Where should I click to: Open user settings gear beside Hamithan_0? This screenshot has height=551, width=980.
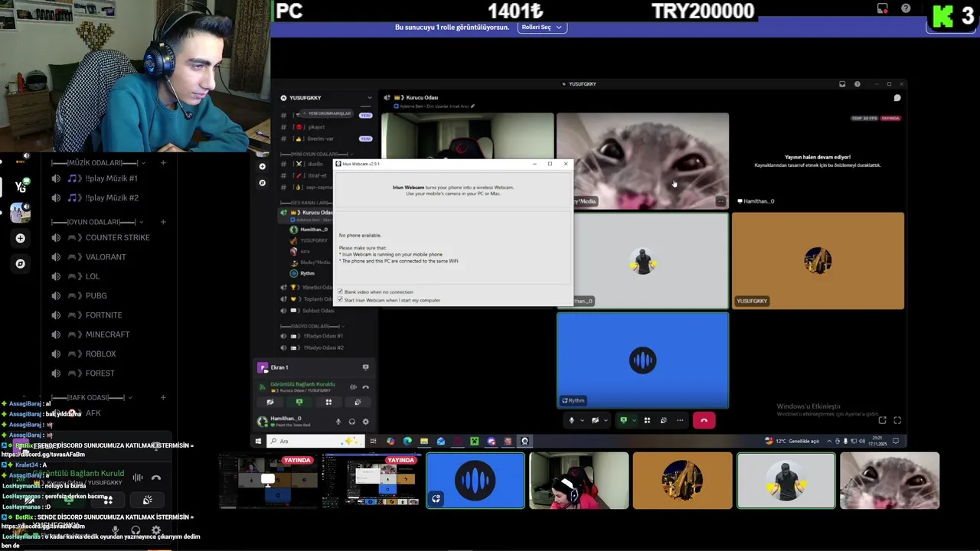coord(365,422)
